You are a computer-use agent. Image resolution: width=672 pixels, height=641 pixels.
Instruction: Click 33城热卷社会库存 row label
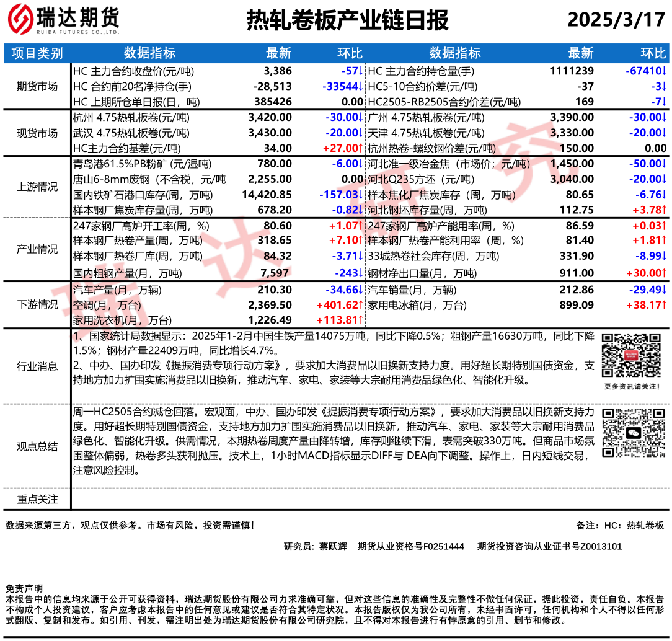[x=433, y=256]
